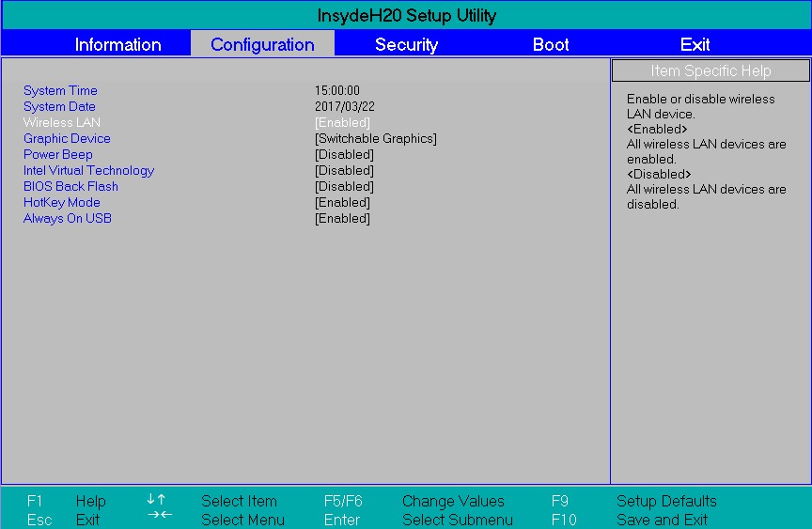
Task: Toggle Power Beep [Disabled] value
Action: click(x=344, y=155)
